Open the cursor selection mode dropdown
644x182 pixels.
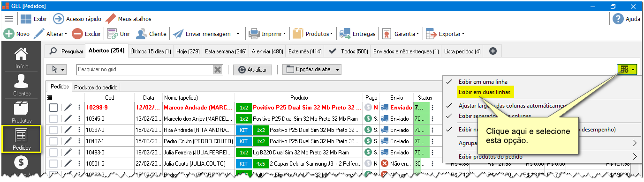coord(57,69)
